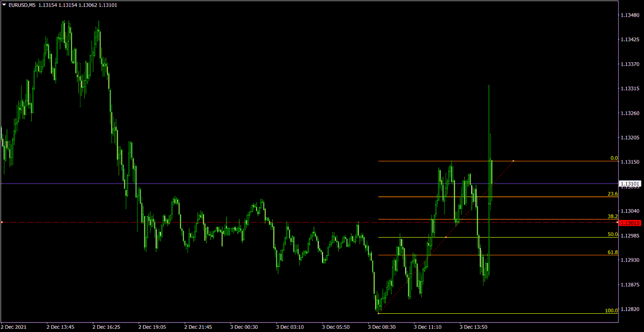The height and width of the screenshot is (332, 644).
Task: Click the 3 Dec 05:50 time label
Action: 336,326
